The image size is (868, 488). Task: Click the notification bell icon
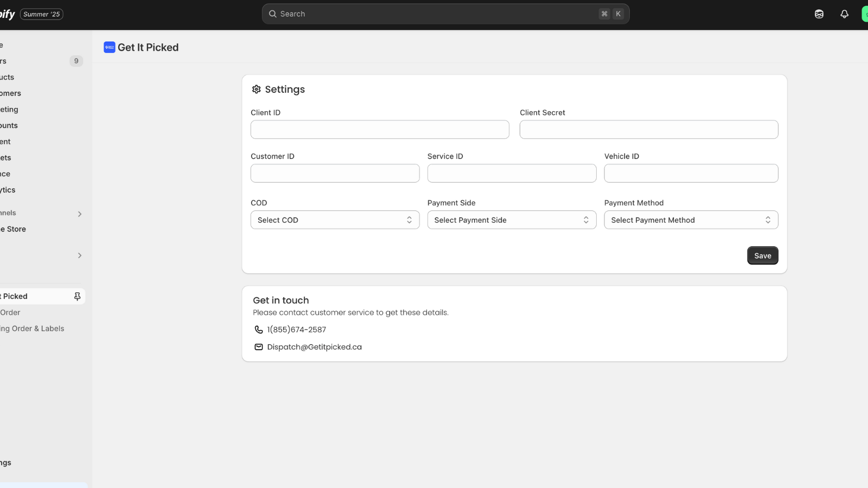pyautogui.click(x=844, y=14)
